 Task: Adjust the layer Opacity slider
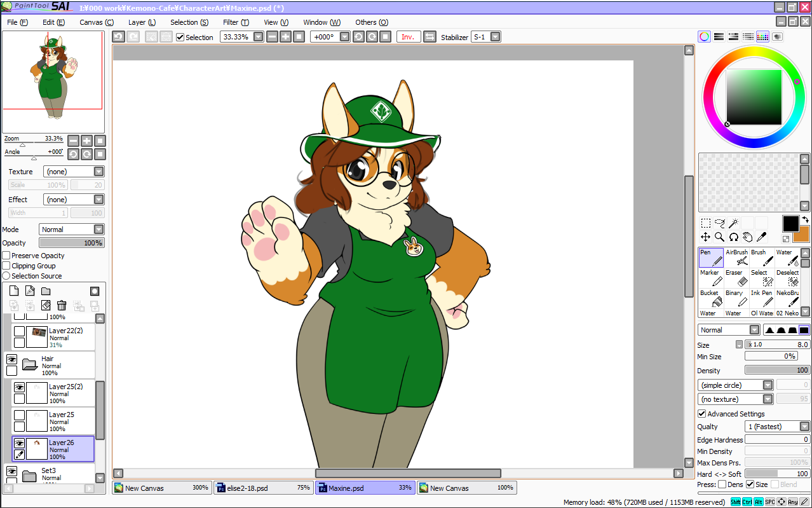[x=72, y=243]
